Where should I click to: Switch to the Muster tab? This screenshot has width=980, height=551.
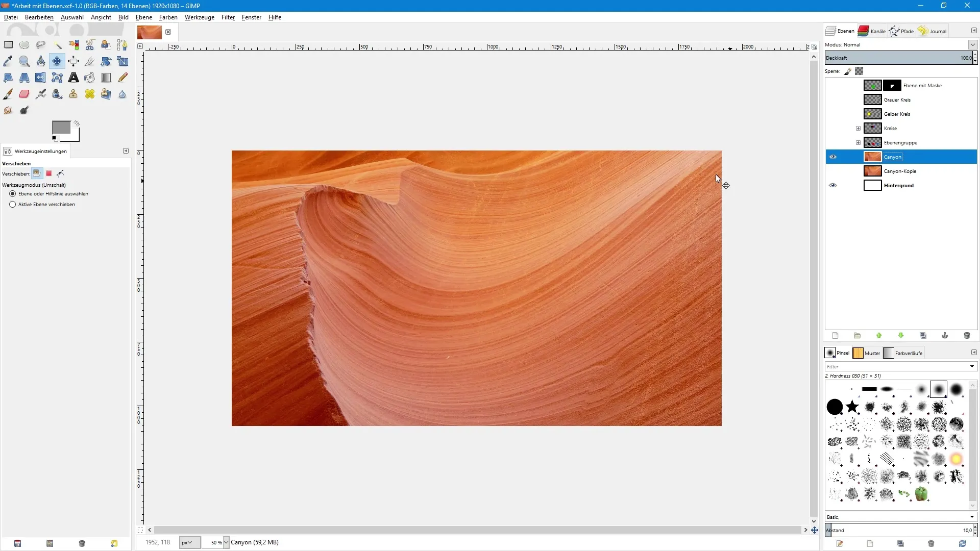coord(867,353)
